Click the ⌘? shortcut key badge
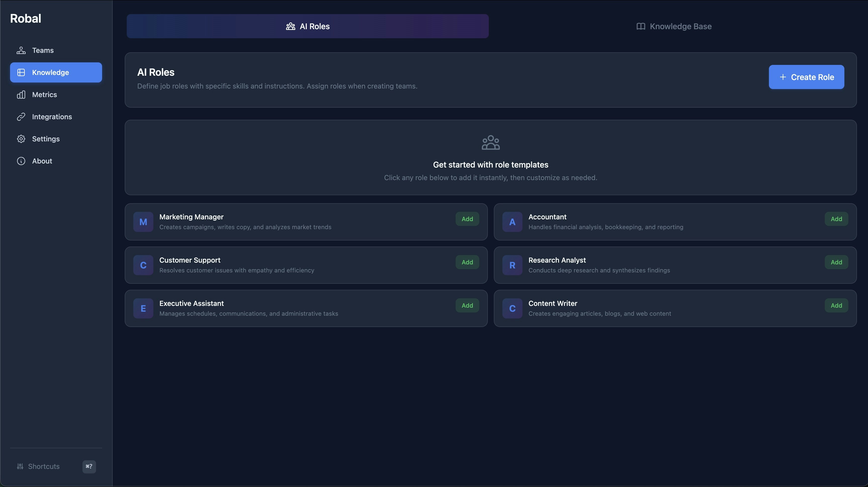 point(89,466)
